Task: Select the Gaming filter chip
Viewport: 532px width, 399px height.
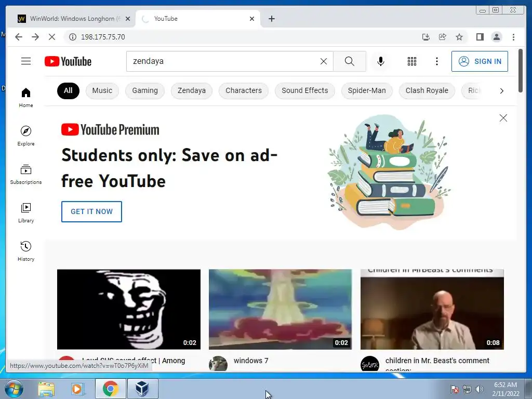Action: 145,90
